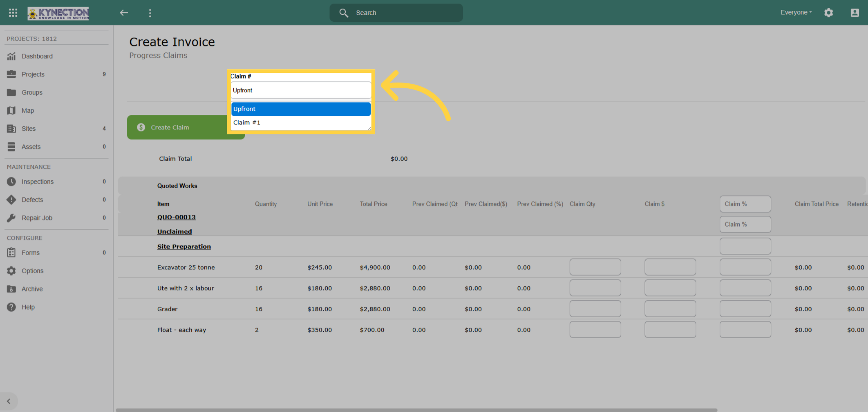
Task: Open settings gear in top bar
Action: pos(829,13)
